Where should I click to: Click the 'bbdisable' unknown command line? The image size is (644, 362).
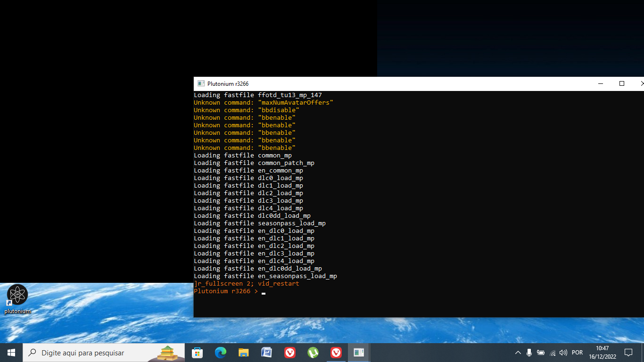click(247, 110)
